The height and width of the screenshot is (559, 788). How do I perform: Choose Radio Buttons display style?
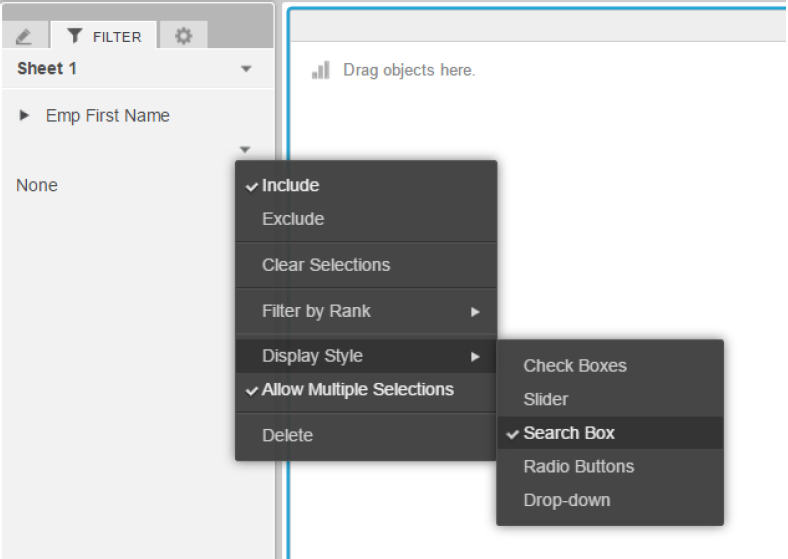578,467
